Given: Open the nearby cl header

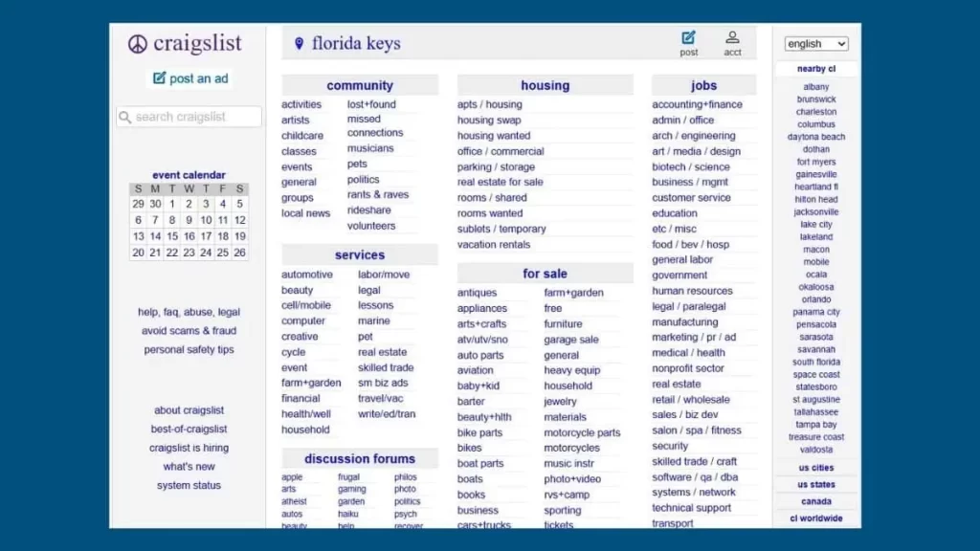Looking at the screenshot, I should coord(815,68).
